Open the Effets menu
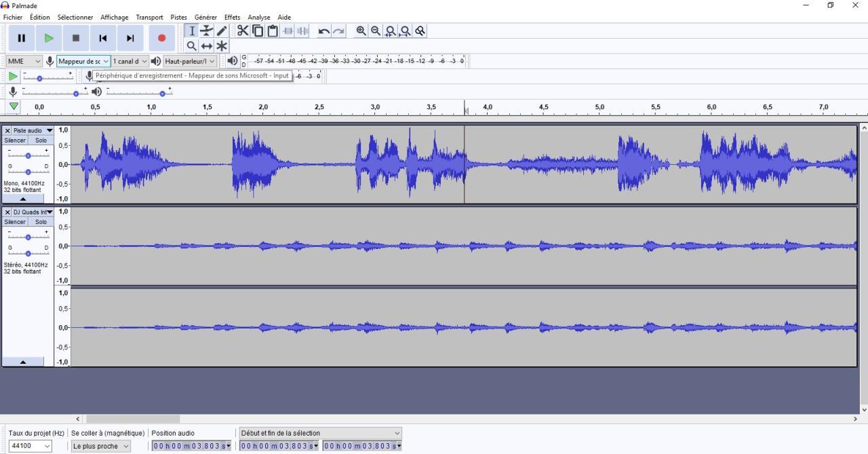Viewport: 868px width, 454px height. [232, 17]
